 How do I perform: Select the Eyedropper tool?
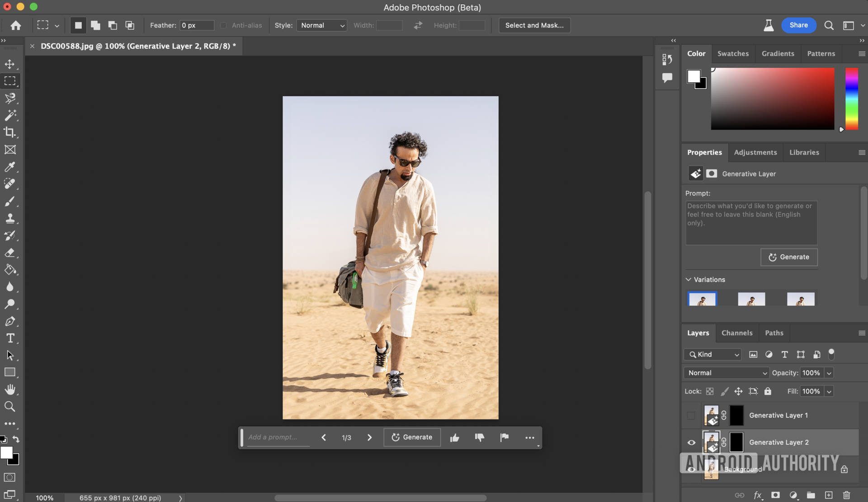point(10,167)
